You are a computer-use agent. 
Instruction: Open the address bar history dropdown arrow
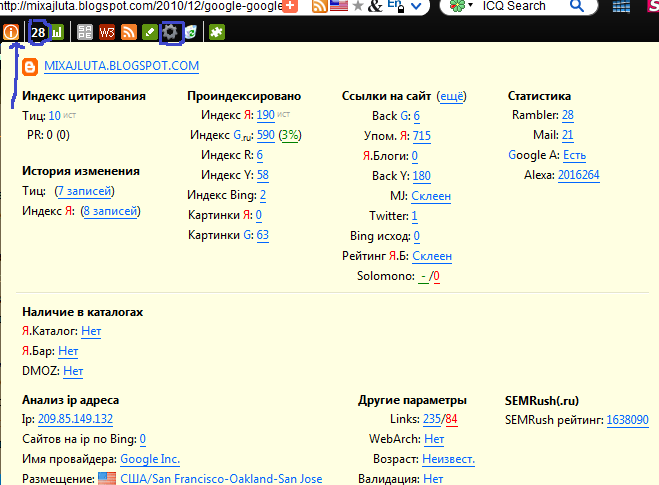pos(416,6)
